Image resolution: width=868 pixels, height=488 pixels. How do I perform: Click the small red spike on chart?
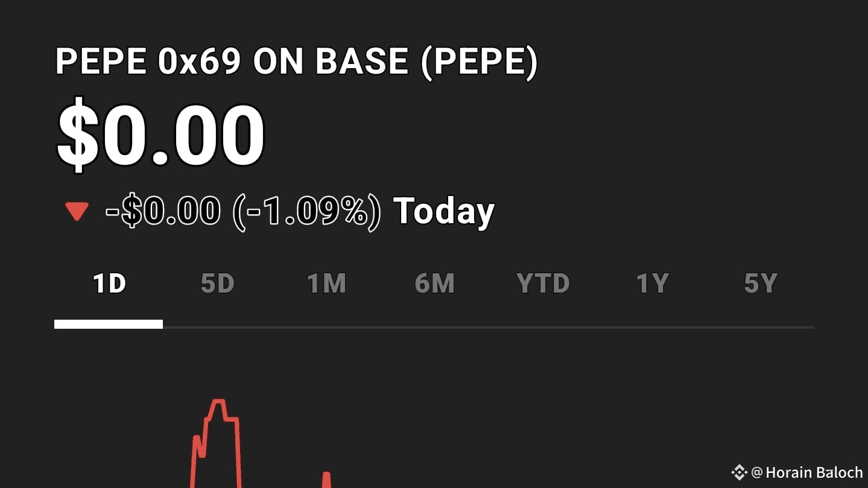[x=326, y=478]
